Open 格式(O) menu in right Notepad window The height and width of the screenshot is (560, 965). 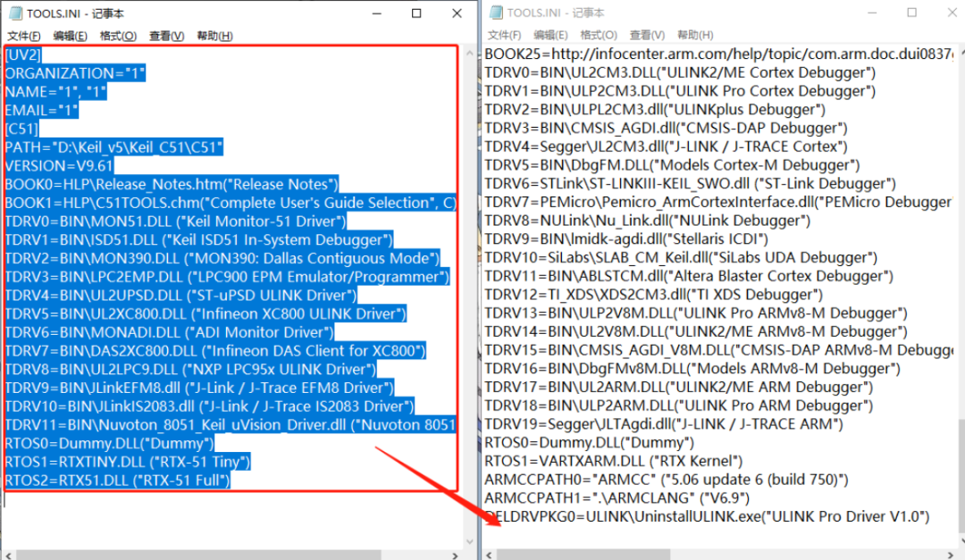point(599,35)
